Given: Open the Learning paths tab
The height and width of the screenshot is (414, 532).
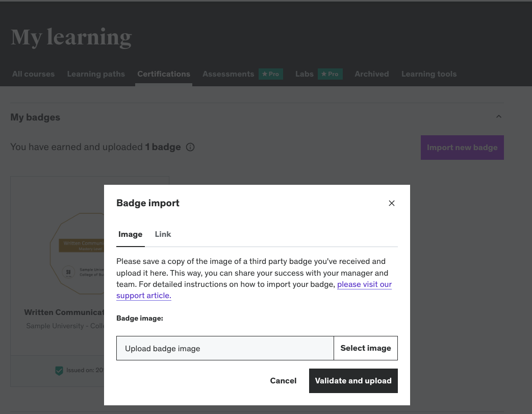Looking at the screenshot, I should point(96,74).
